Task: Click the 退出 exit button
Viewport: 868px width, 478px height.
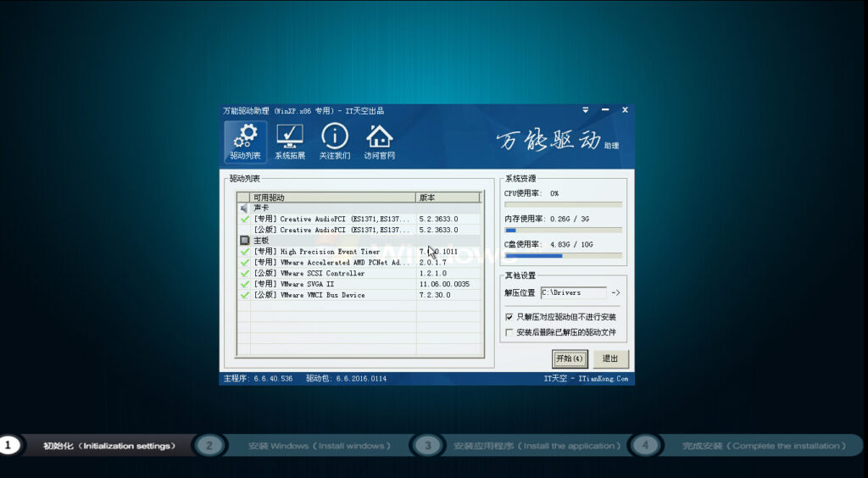Action: [610, 358]
